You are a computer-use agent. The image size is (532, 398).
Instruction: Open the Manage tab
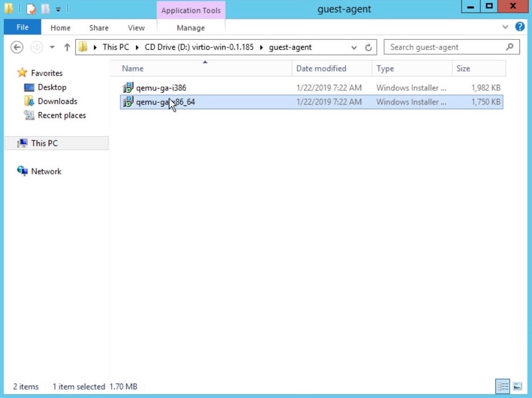[x=191, y=28]
